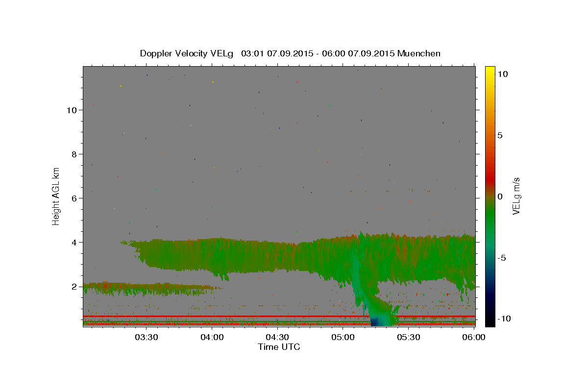Click the dark blue precipitation core near 05:15
The image size is (588, 392).
375,321
